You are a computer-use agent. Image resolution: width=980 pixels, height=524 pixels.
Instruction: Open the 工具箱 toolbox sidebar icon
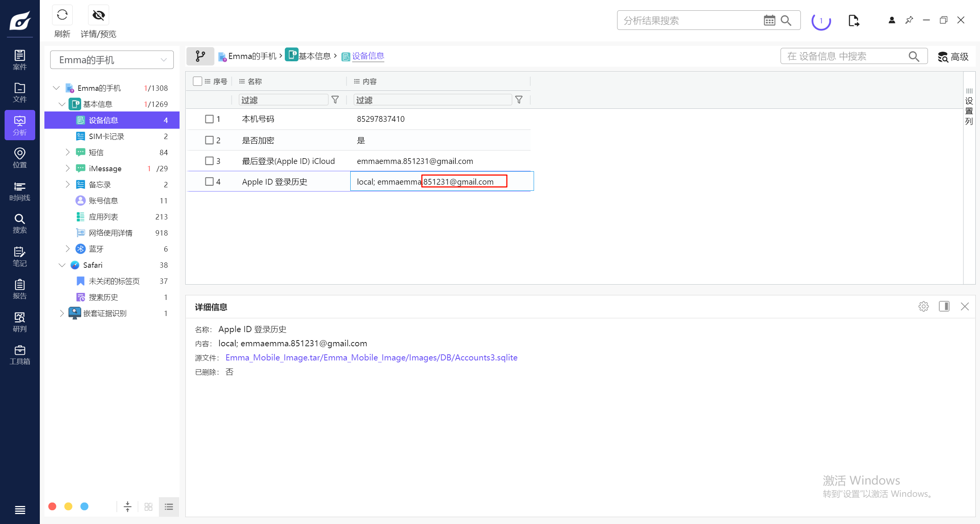[20, 355]
